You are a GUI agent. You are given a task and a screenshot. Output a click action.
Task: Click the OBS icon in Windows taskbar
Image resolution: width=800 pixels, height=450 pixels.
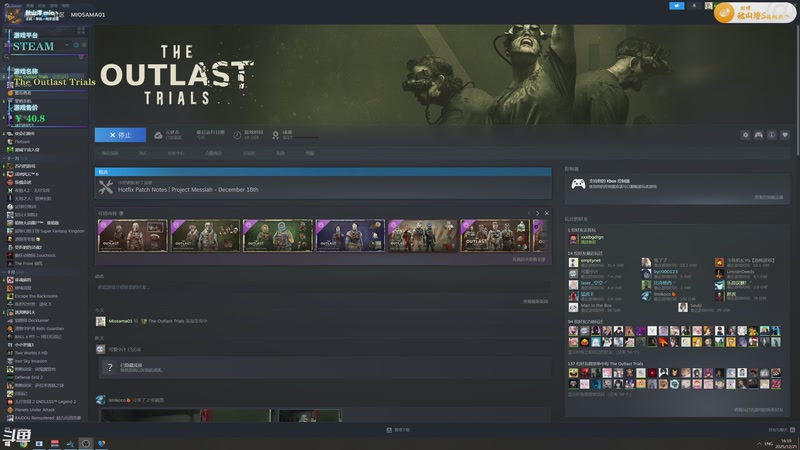[x=86, y=443]
